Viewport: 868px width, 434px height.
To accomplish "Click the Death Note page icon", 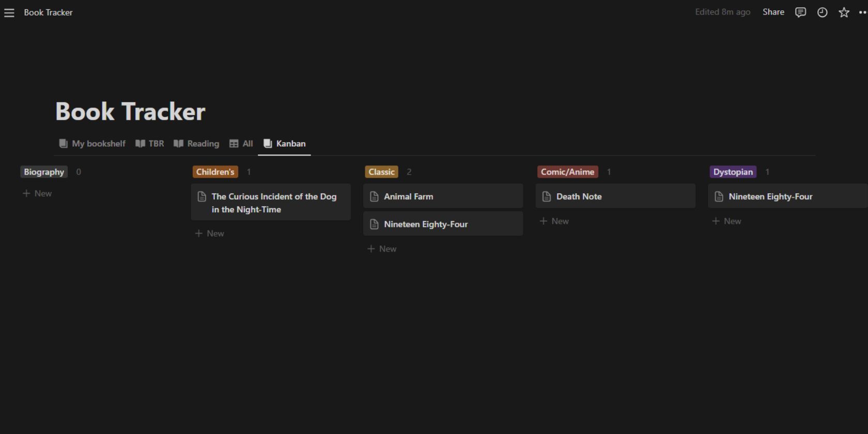I will pos(547,196).
